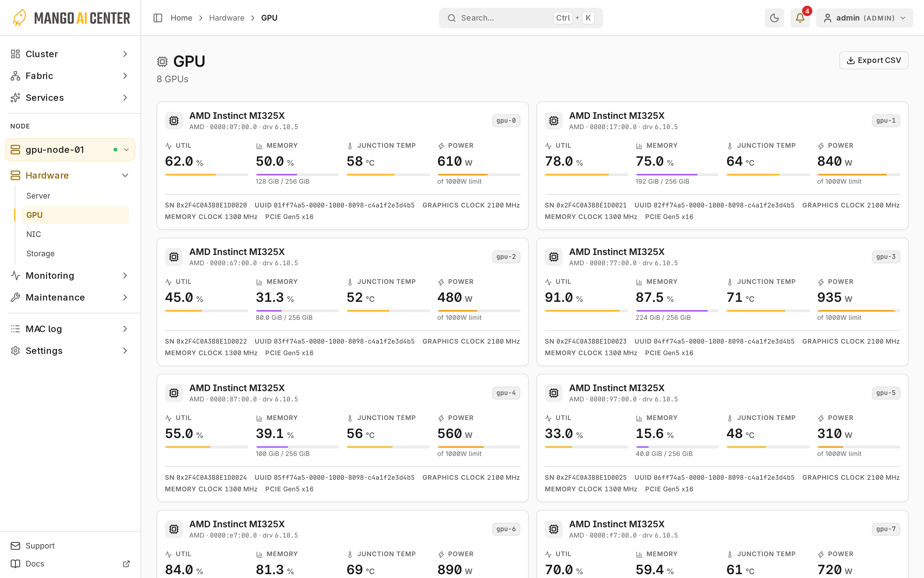This screenshot has height=578, width=924.
Task: Click SN 0x2F4C0A3B8E1D0022 text
Action: [206, 341]
